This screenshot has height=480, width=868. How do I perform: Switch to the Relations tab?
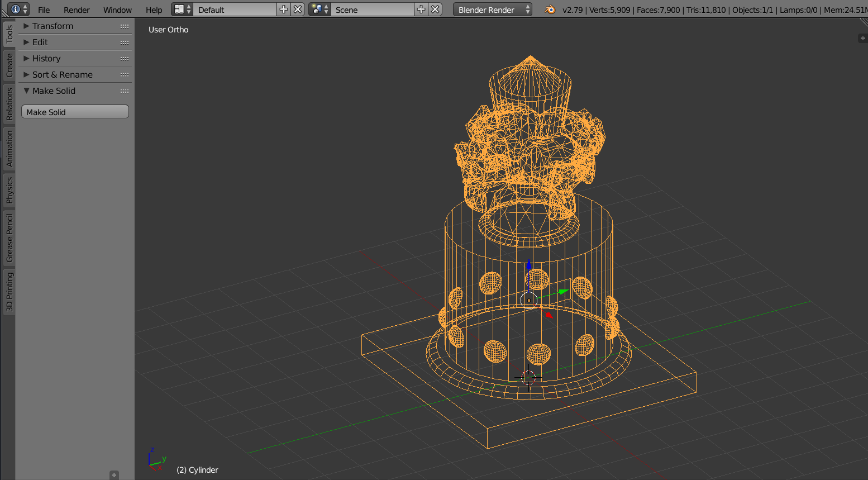9,104
